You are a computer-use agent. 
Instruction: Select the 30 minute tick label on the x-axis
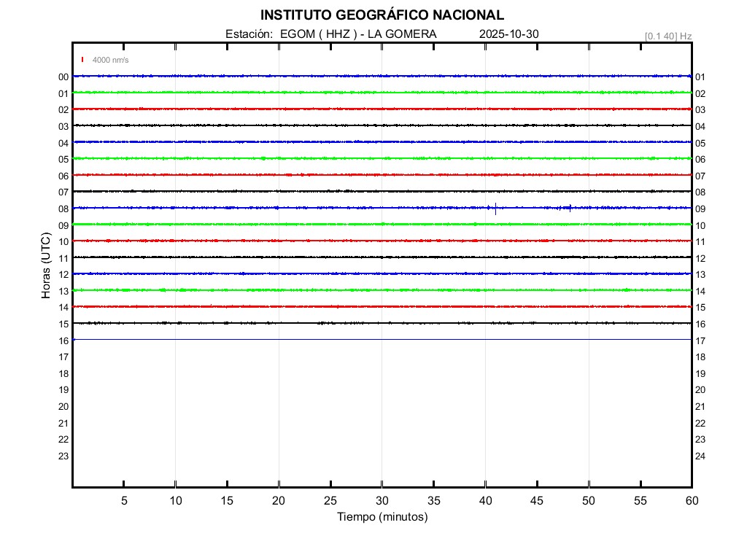click(382, 501)
